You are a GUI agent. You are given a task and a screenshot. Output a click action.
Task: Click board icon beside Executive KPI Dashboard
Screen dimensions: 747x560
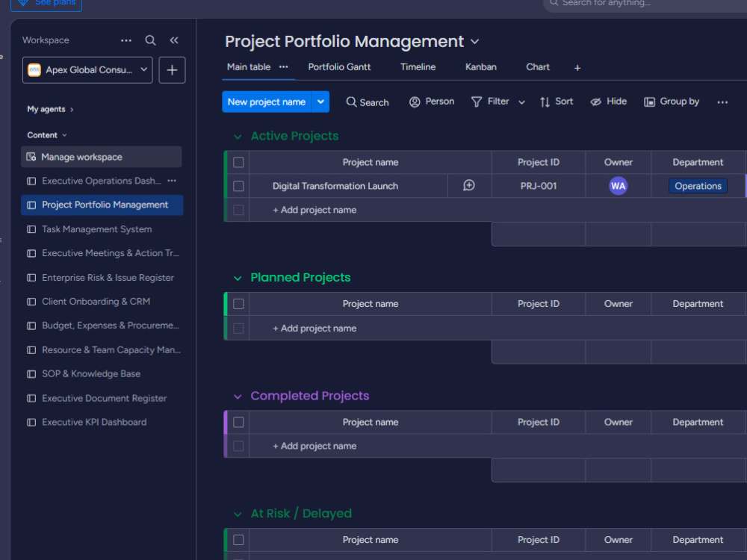(31, 423)
